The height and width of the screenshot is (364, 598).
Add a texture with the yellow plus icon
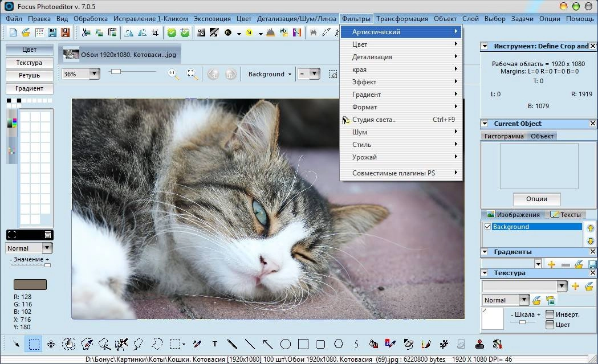(575, 287)
